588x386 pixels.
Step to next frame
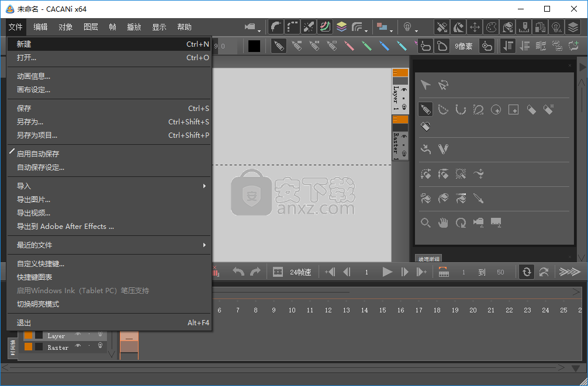click(x=404, y=272)
